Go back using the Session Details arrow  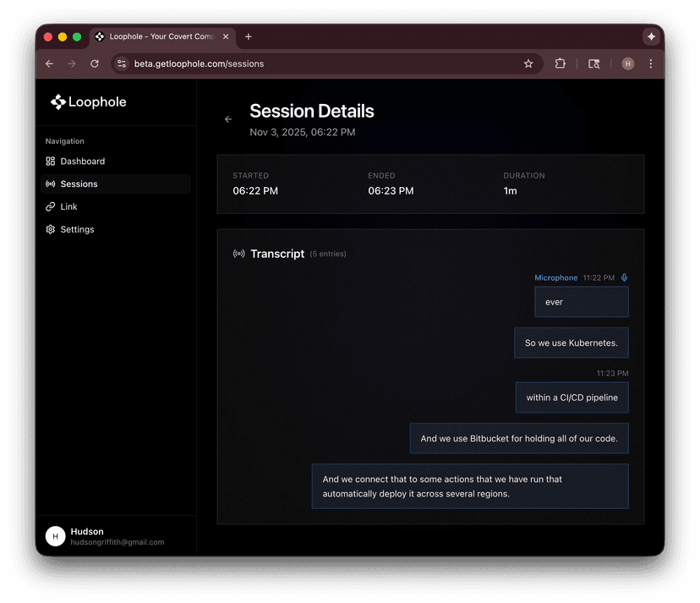[x=228, y=120]
